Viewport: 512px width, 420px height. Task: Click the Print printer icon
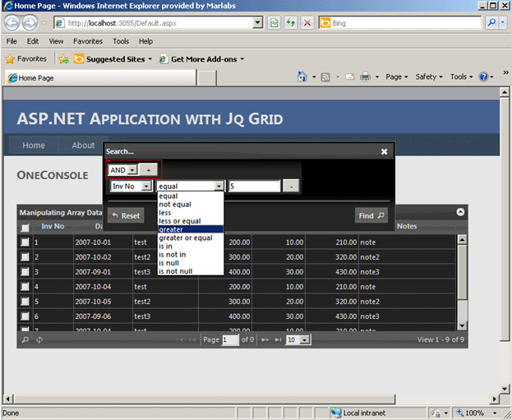click(365, 77)
